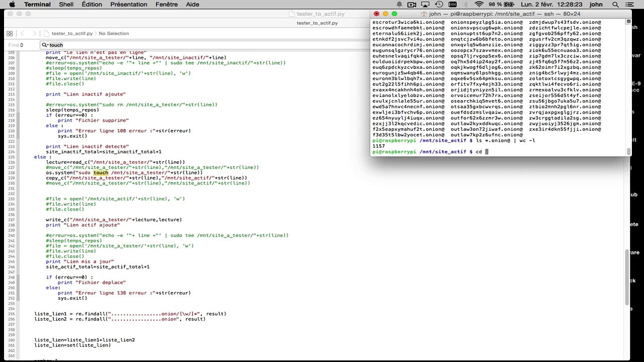Open the No Selection symbol menu

coord(114,34)
